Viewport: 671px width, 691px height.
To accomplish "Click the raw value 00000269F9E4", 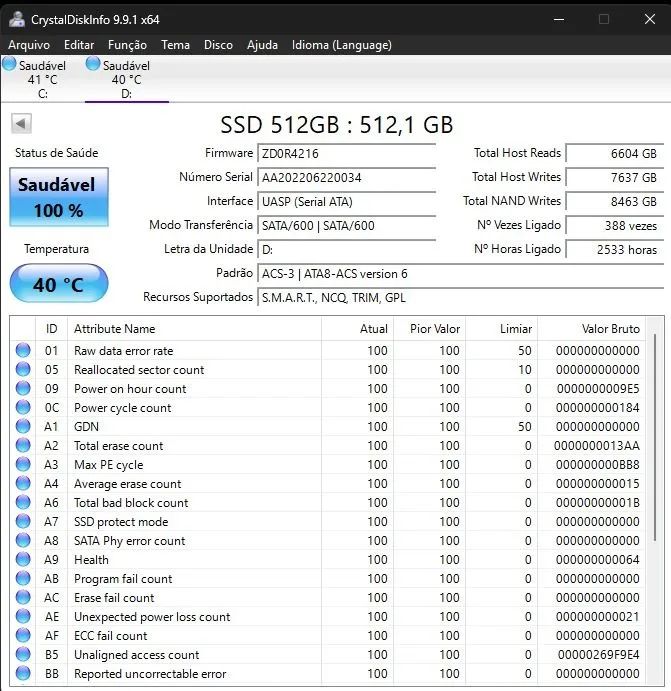I will tap(598, 655).
